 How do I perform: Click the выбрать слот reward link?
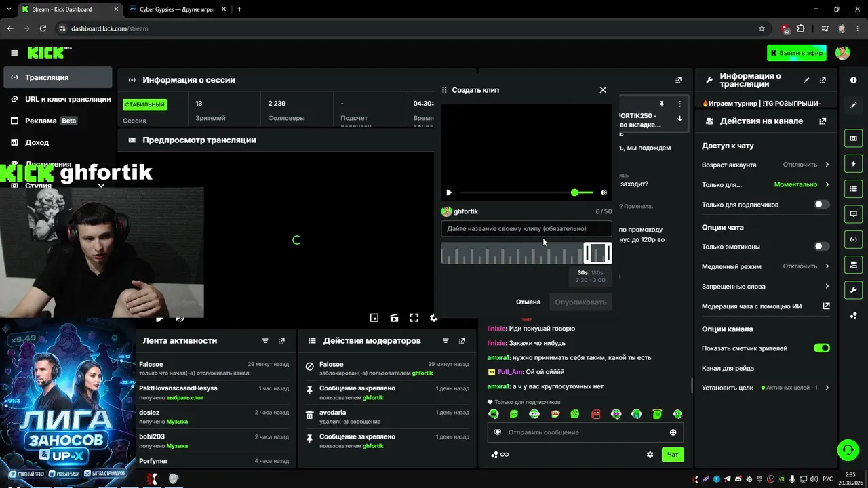pos(185,397)
